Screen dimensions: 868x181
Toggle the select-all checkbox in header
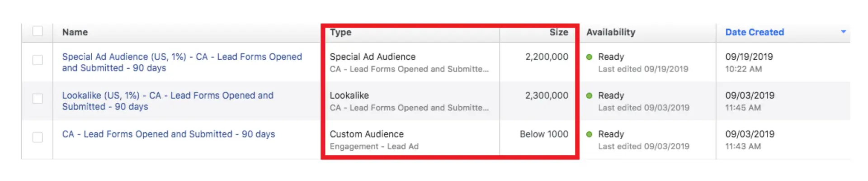click(38, 31)
